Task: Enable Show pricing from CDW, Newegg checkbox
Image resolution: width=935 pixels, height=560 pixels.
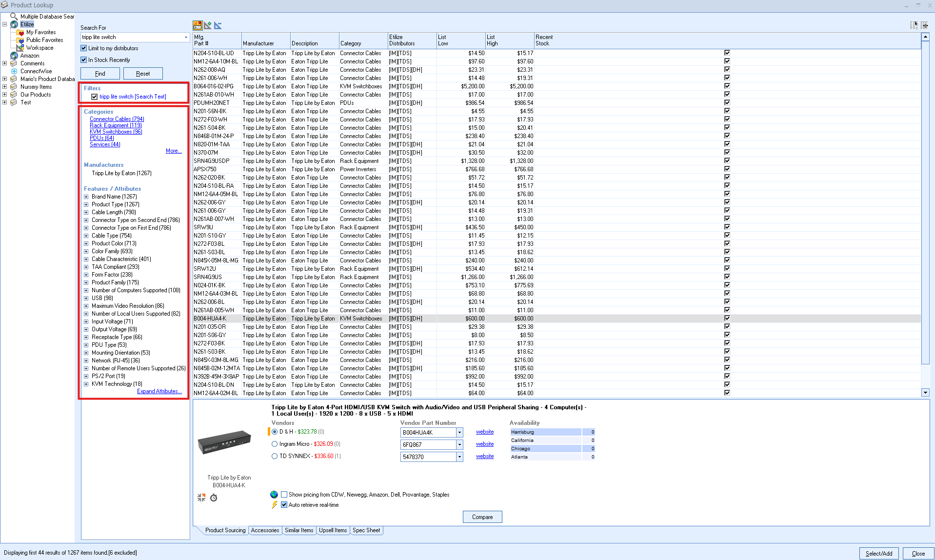Action: [284, 495]
